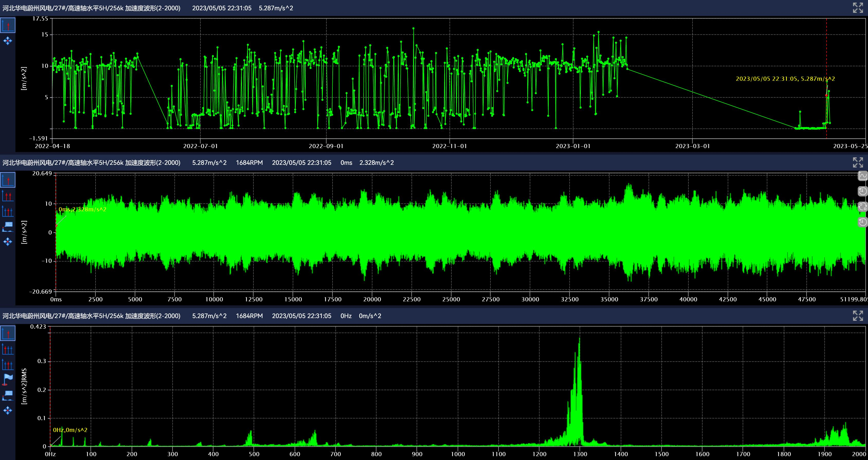Select harmonic cursor tool in spectrum panel
The height and width of the screenshot is (460, 868).
pos(7,349)
